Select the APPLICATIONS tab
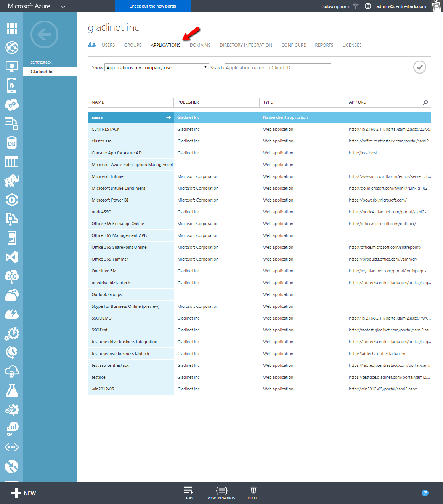 coord(165,45)
